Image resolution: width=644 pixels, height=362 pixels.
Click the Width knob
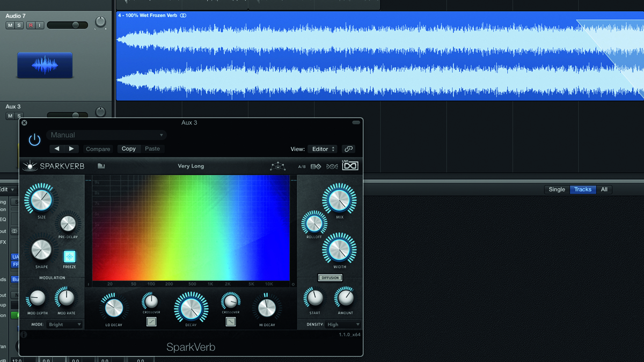[x=339, y=249]
